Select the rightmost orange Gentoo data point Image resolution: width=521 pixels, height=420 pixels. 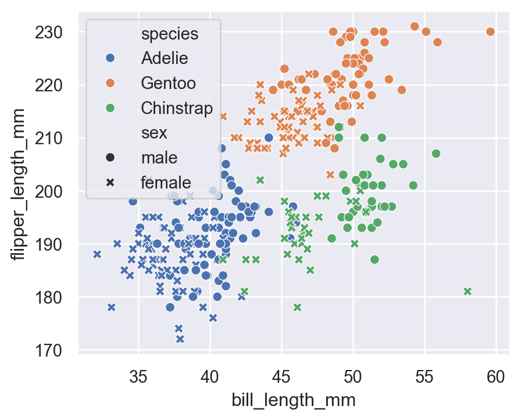(x=490, y=31)
